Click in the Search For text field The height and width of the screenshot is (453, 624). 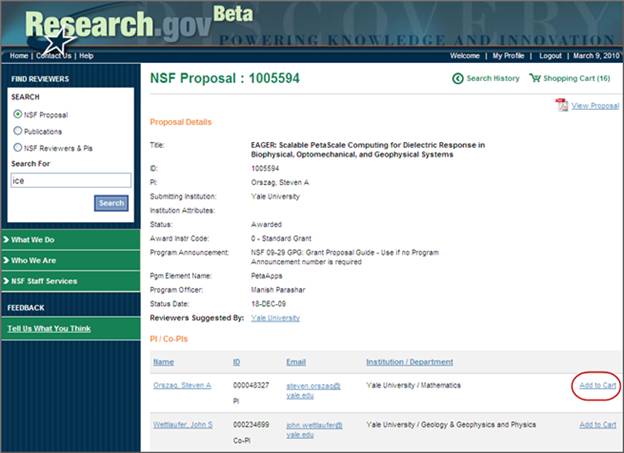(x=70, y=181)
